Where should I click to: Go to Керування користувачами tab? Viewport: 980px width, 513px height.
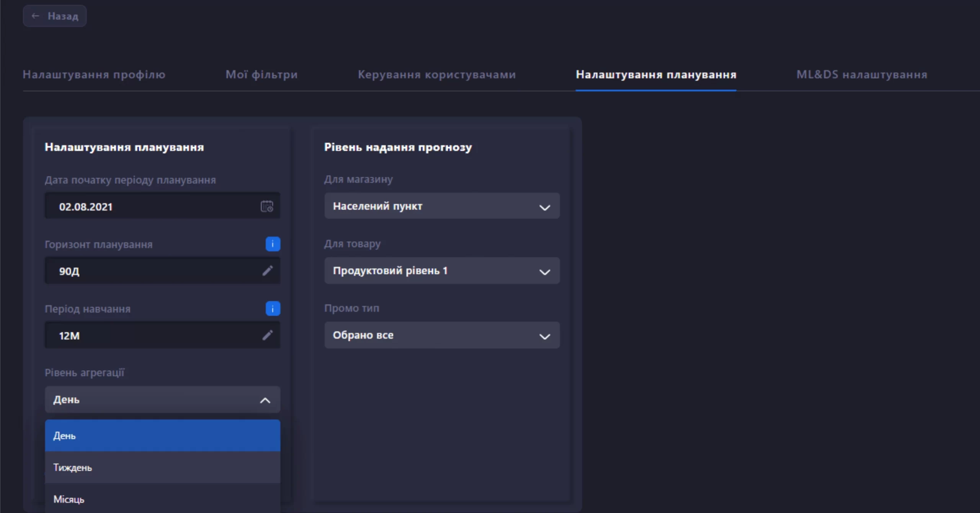(x=436, y=74)
